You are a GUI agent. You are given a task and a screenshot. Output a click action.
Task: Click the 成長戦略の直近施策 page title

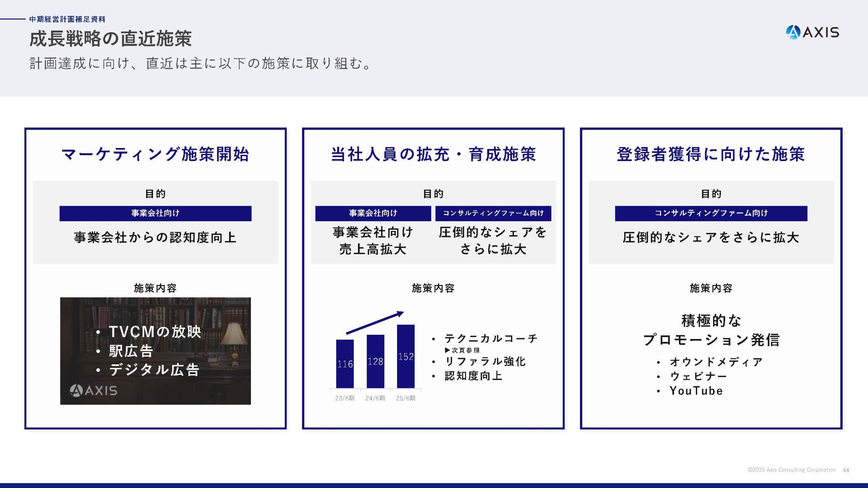[x=112, y=40]
